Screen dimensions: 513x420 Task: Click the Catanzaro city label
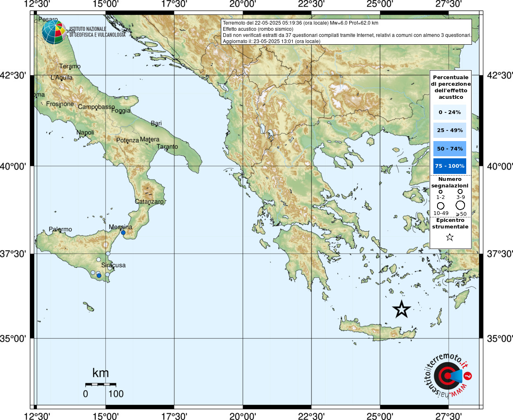pyautogui.click(x=149, y=201)
